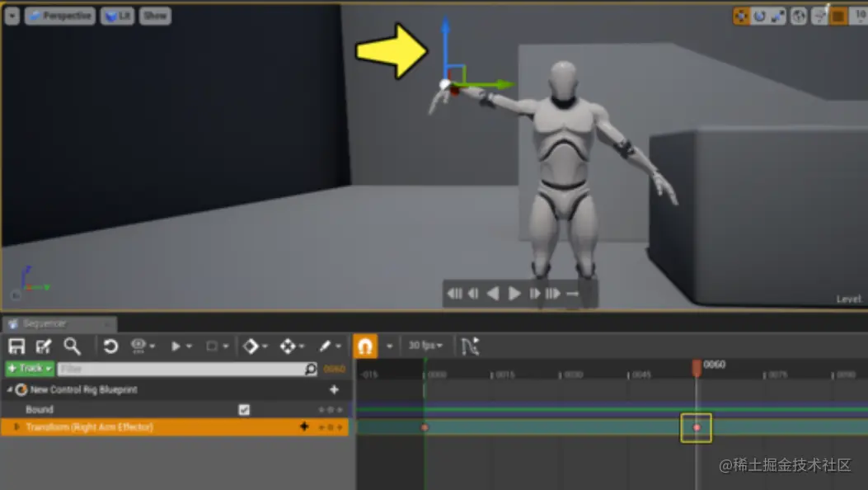Click the Save sequence icon in Sequencer toolbar
This screenshot has width=868, height=490.
16,346
